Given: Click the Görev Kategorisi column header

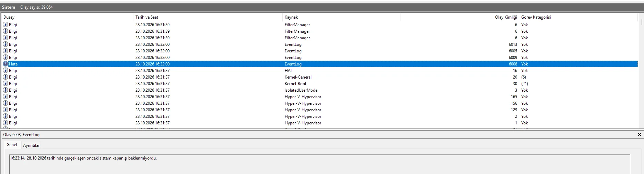Looking at the screenshot, I should click(579, 17).
